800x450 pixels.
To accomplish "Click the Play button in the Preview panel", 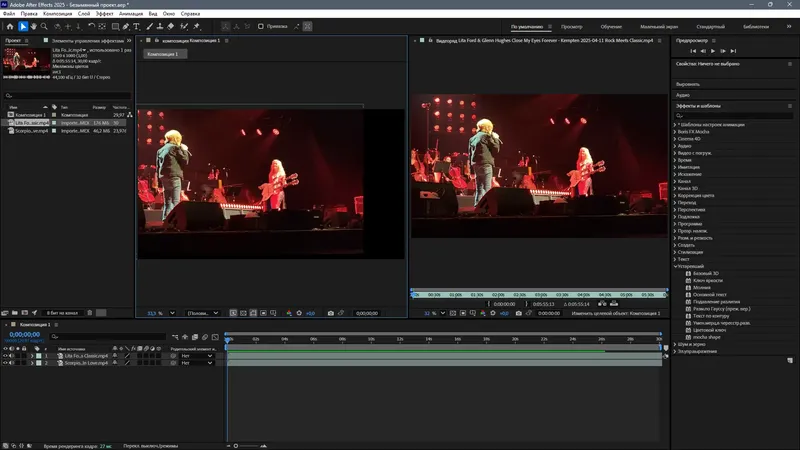I will pos(712,50).
